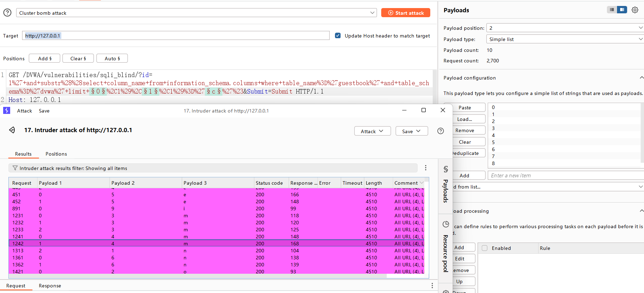
Task: Select payload item 5 in the list
Action: point(564,142)
